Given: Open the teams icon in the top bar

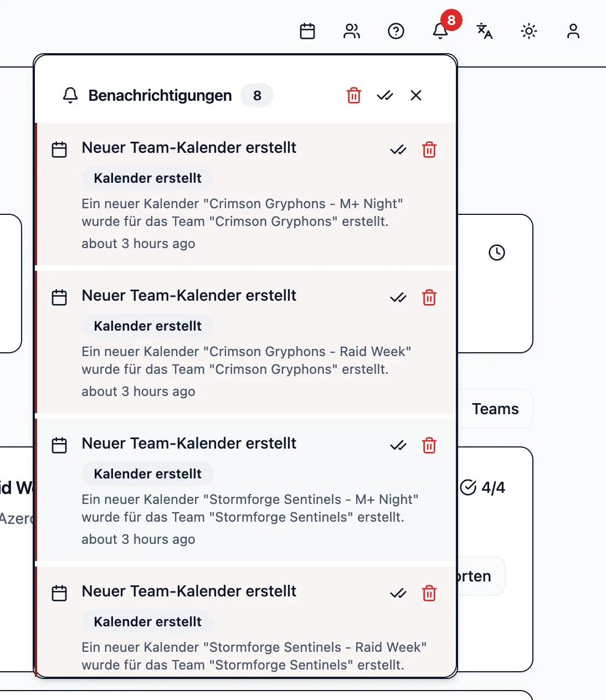Looking at the screenshot, I should pyautogui.click(x=352, y=31).
